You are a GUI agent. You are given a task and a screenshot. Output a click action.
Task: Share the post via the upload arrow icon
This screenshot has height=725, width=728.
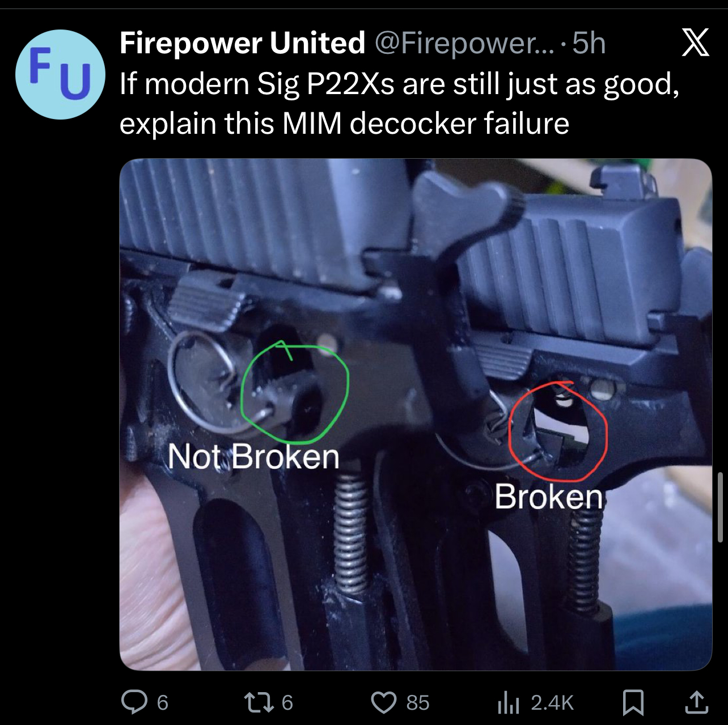click(x=697, y=702)
